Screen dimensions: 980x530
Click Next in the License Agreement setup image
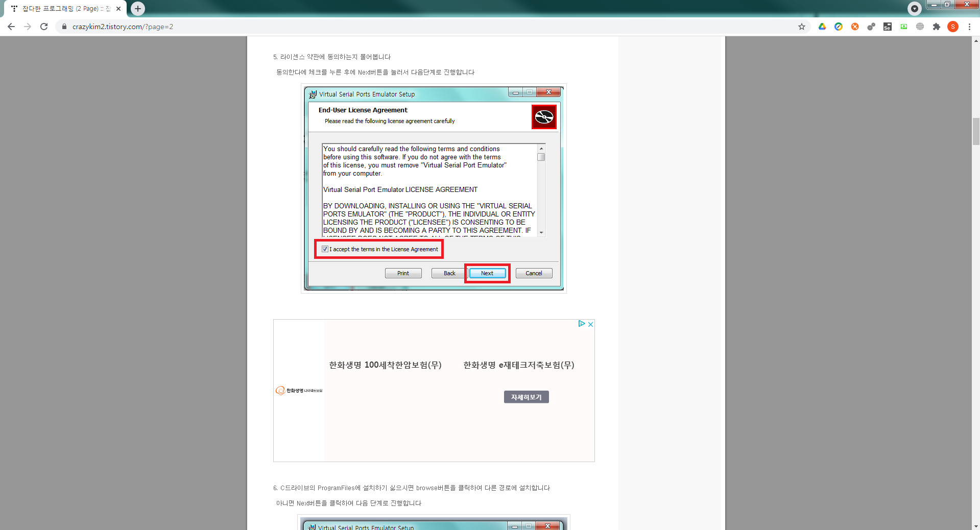pyautogui.click(x=487, y=273)
